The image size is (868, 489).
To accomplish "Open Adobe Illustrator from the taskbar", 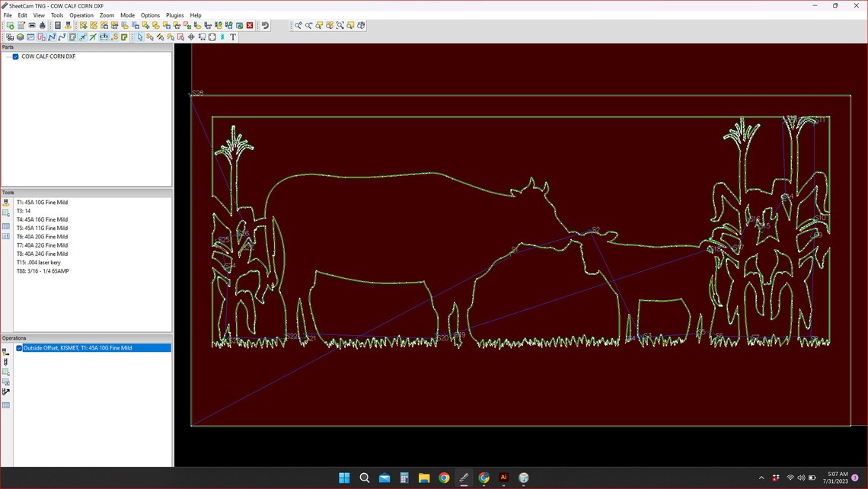I will pos(503,478).
